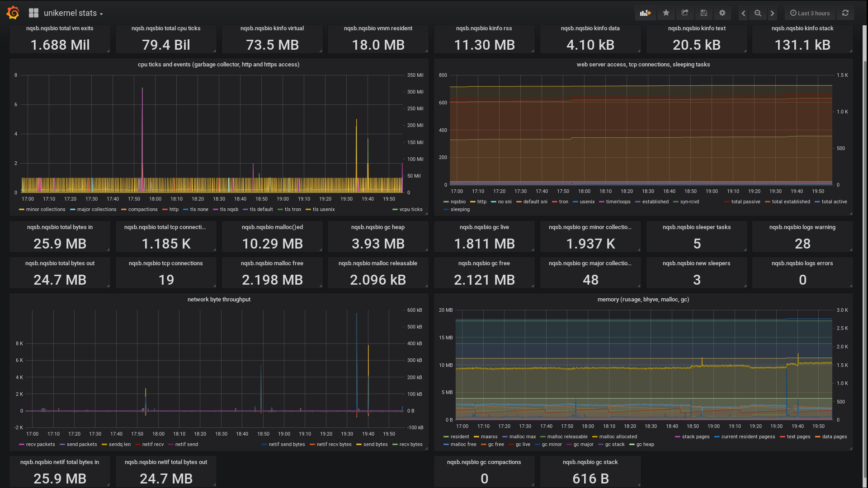
Task: Open the cpu ticks and events panel menu
Action: point(218,65)
